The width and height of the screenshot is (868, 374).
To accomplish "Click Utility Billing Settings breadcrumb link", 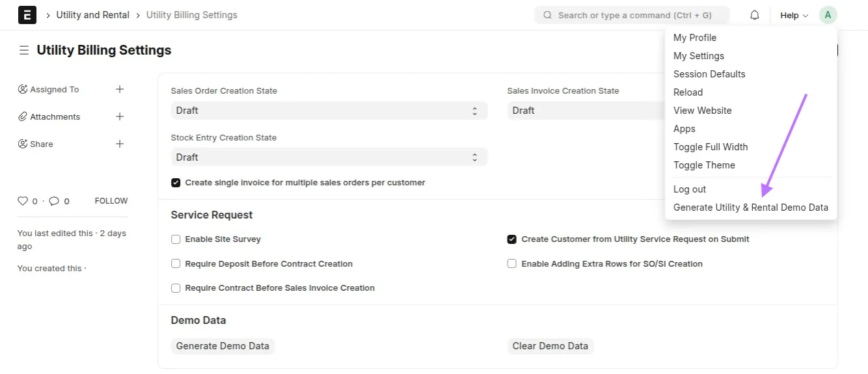I will tap(192, 15).
